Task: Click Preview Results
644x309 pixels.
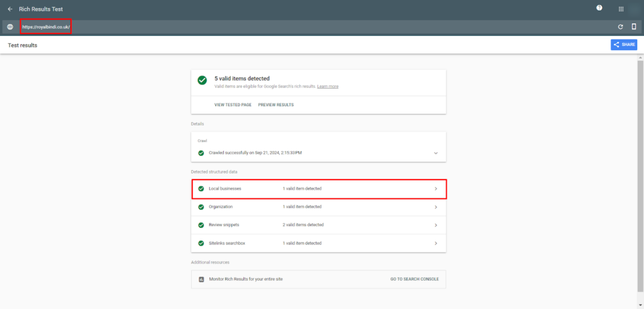Action: 276,105
